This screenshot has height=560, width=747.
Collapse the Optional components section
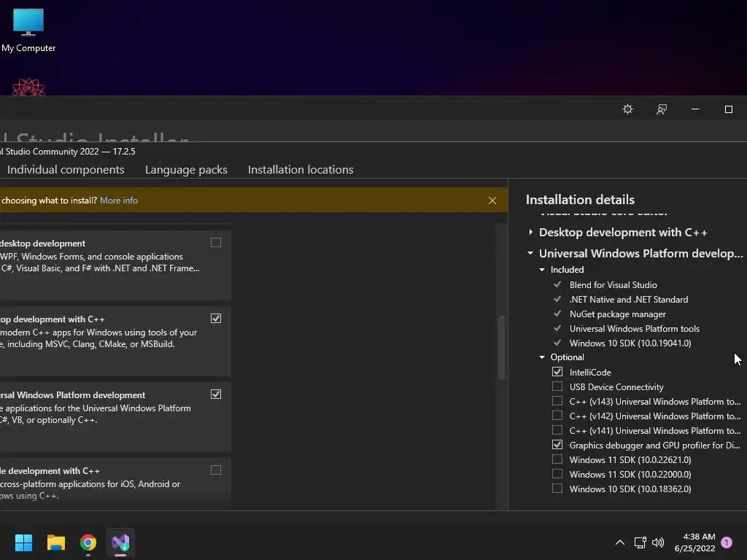542,357
